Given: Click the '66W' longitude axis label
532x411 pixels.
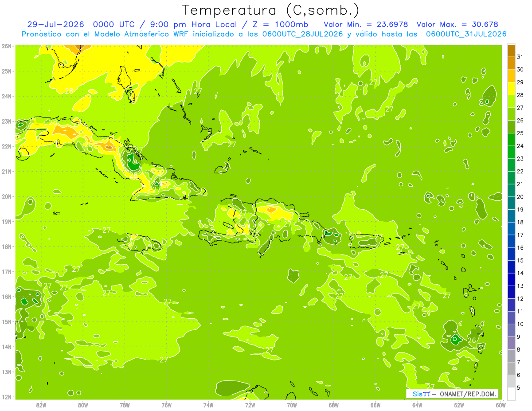Looking at the screenshot, I should (x=375, y=405).
